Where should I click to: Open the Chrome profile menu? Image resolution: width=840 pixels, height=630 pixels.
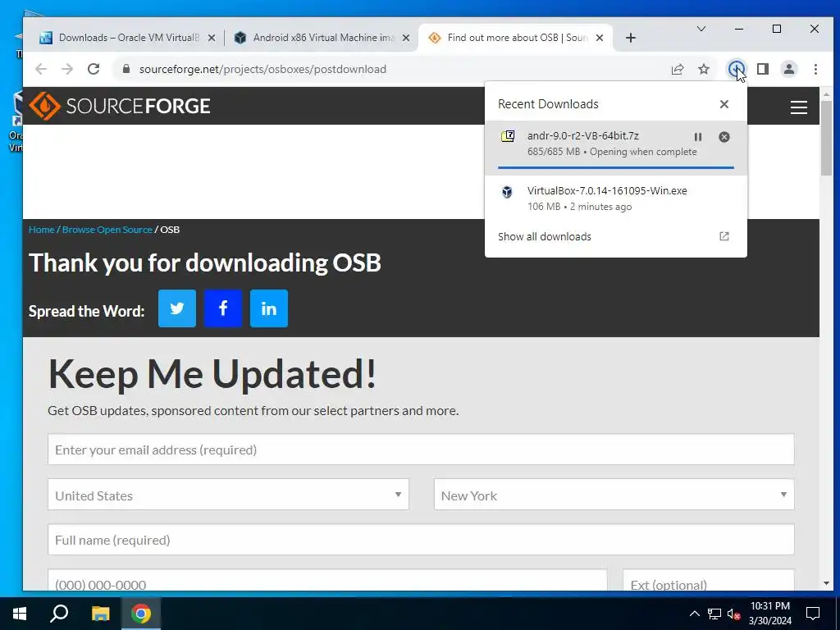pyautogui.click(x=788, y=69)
